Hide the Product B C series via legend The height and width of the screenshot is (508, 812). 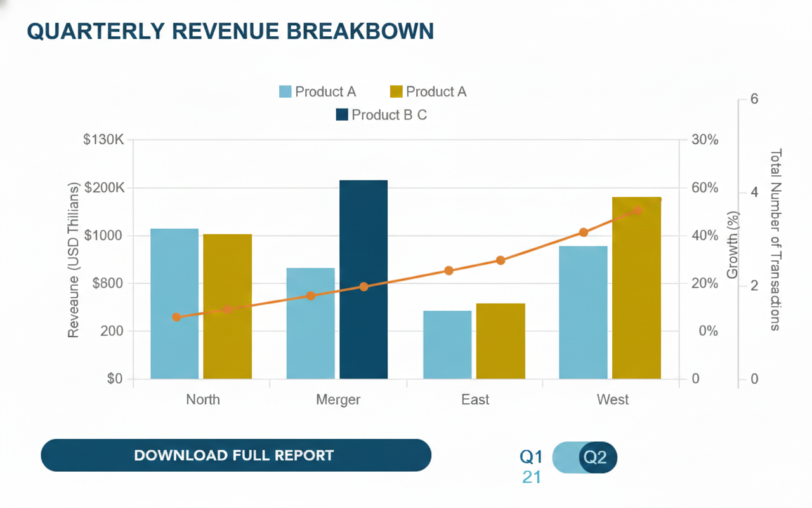(x=381, y=115)
